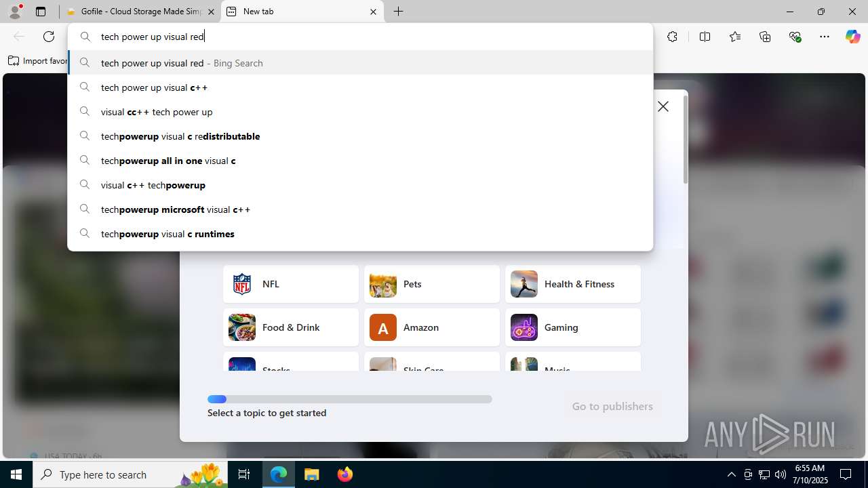Select the Gaming topic card
The height and width of the screenshot is (488, 868).
pyautogui.click(x=573, y=327)
